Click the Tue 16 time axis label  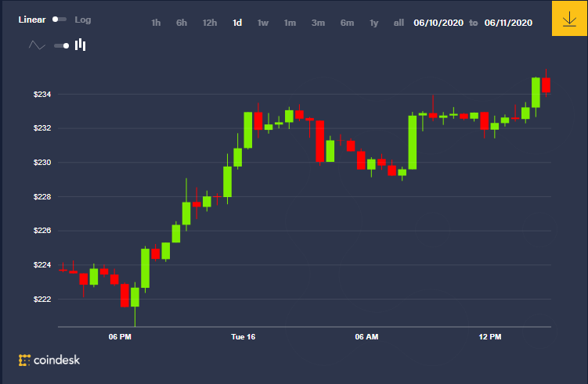click(243, 337)
